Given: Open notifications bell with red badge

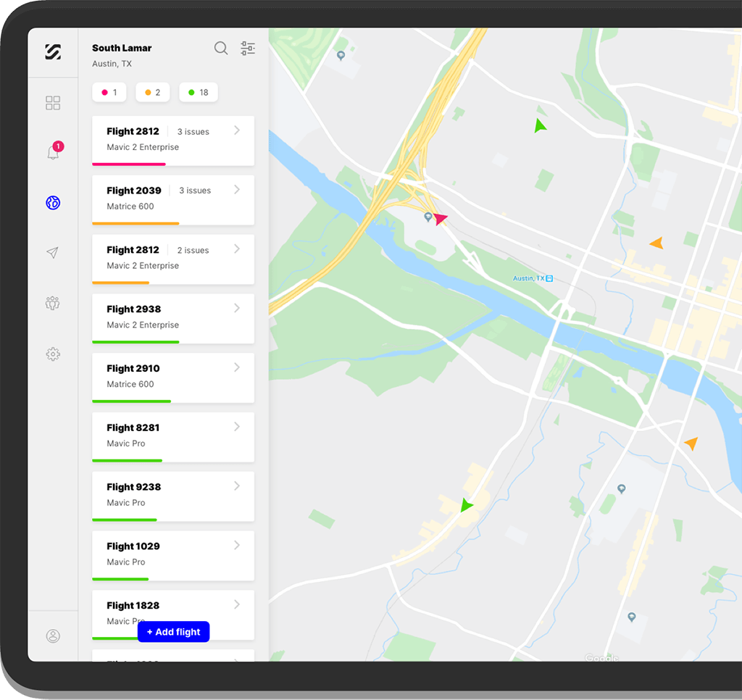Looking at the screenshot, I should [53, 152].
